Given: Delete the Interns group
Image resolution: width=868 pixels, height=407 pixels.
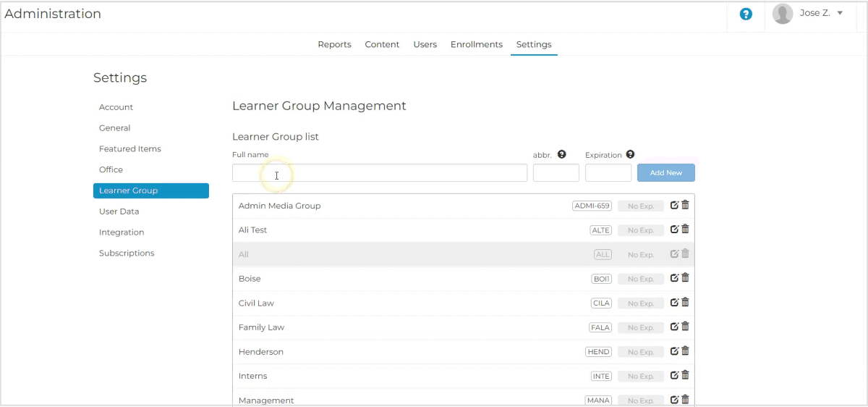Looking at the screenshot, I should tap(685, 375).
